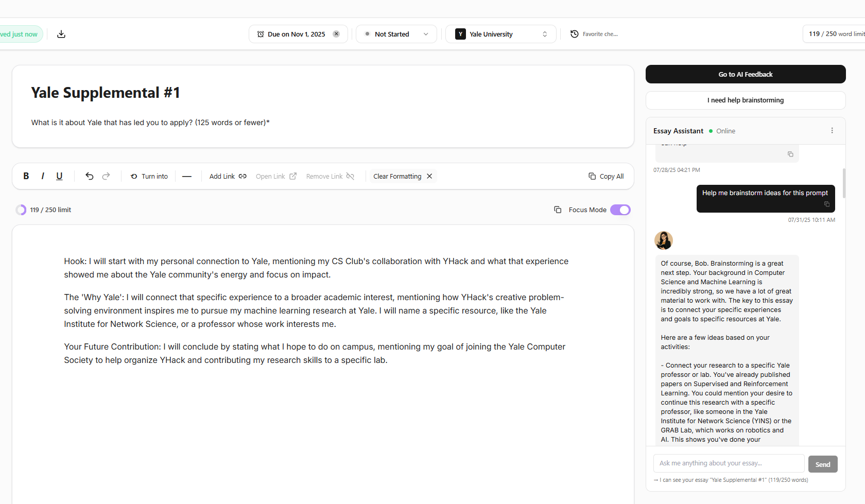
Task: Click the paragraph starting 'The Why Yale'
Action: tap(314, 311)
